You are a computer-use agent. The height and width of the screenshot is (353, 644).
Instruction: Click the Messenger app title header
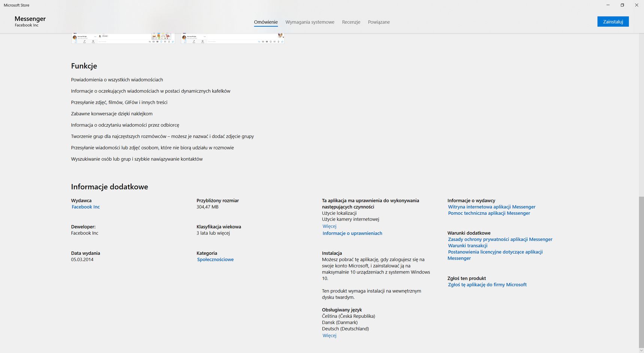tap(30, 19)
